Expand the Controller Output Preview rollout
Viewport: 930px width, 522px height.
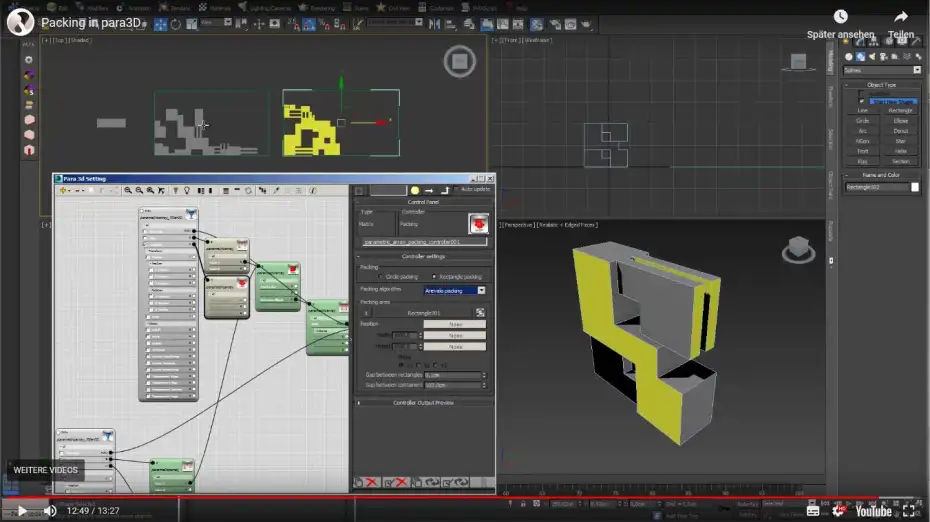[x=423, y=403]
